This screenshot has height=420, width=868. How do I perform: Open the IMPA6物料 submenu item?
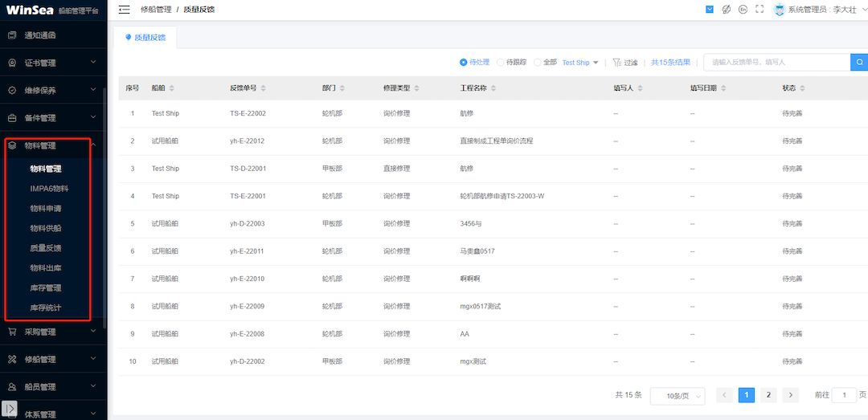pos(49,189)
